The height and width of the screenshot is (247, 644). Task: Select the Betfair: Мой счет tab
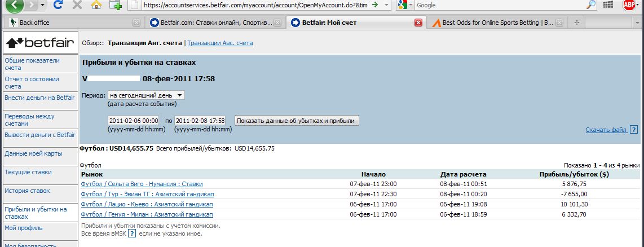click(x=356, y=23)
